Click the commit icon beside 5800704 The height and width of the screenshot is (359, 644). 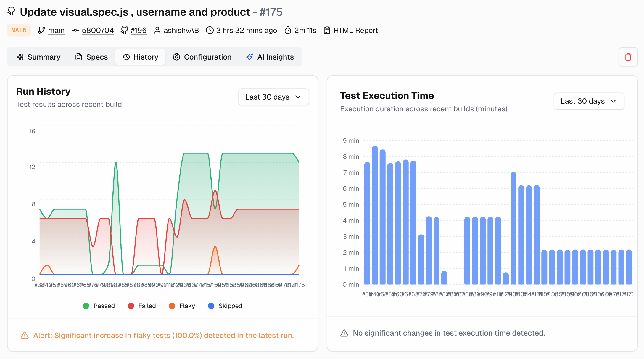pos(75,30)
